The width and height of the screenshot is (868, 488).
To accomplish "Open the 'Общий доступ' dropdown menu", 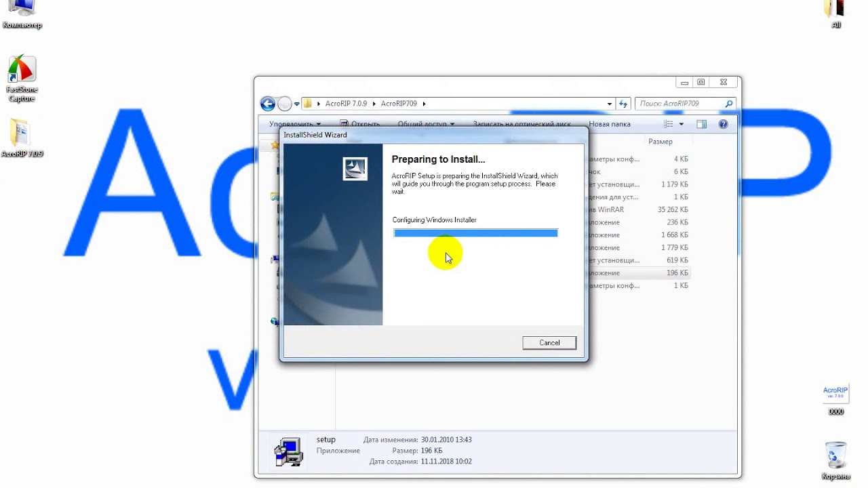I will [426, 124].
